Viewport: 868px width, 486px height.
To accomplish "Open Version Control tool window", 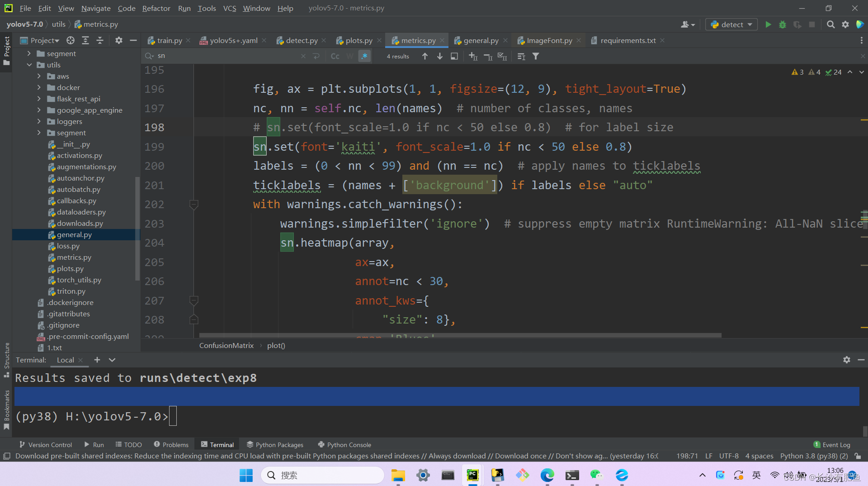I will [45, 445].
